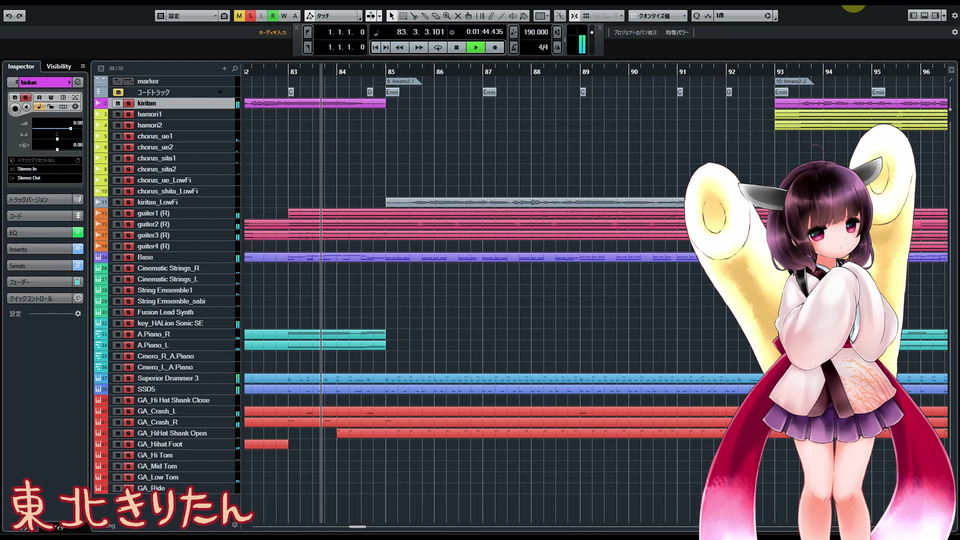The width and height of the screenshot is (960, 540).
Task: Select the Zoom magnifier tool
Action: pyautogui.click(x=447, y=16)
